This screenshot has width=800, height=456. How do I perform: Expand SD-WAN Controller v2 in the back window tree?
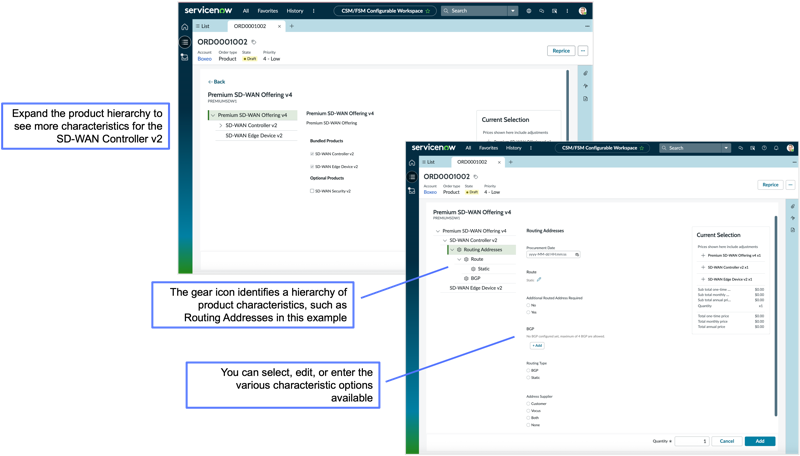pyautogui.click(x=220, y=125)
